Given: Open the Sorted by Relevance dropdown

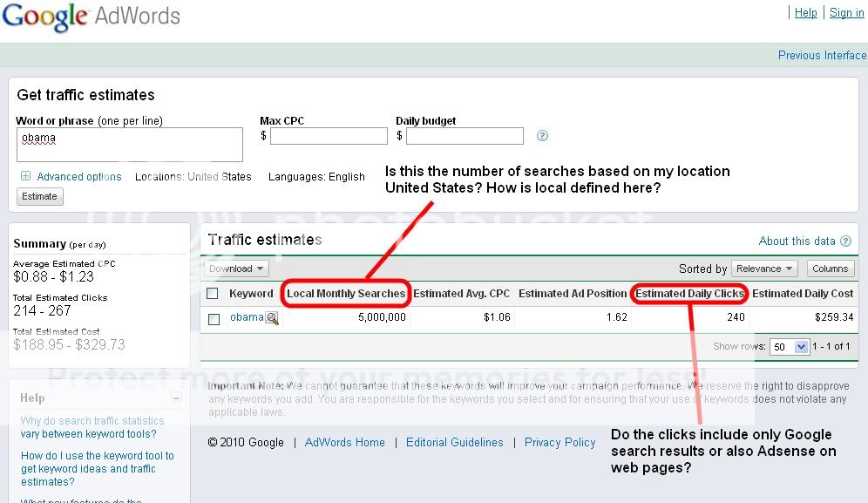Looking at the screenshot, I should 764,268.
